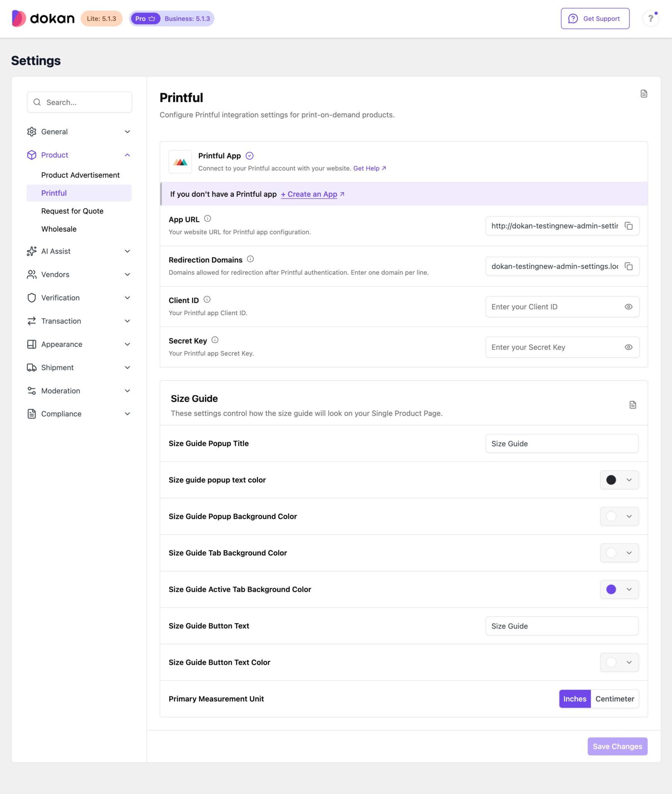Focus the settings Search field
Viewport: 672px width, 794px height.
tap(79, 102)
